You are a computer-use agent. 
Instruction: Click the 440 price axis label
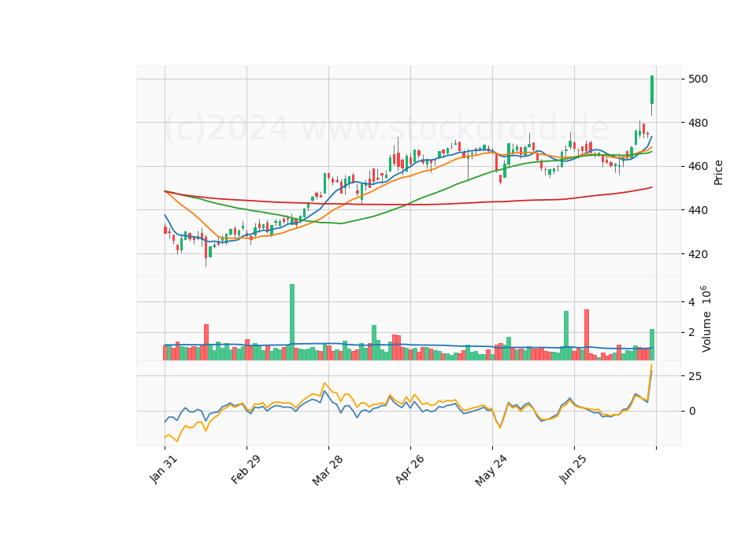point(698,210)
